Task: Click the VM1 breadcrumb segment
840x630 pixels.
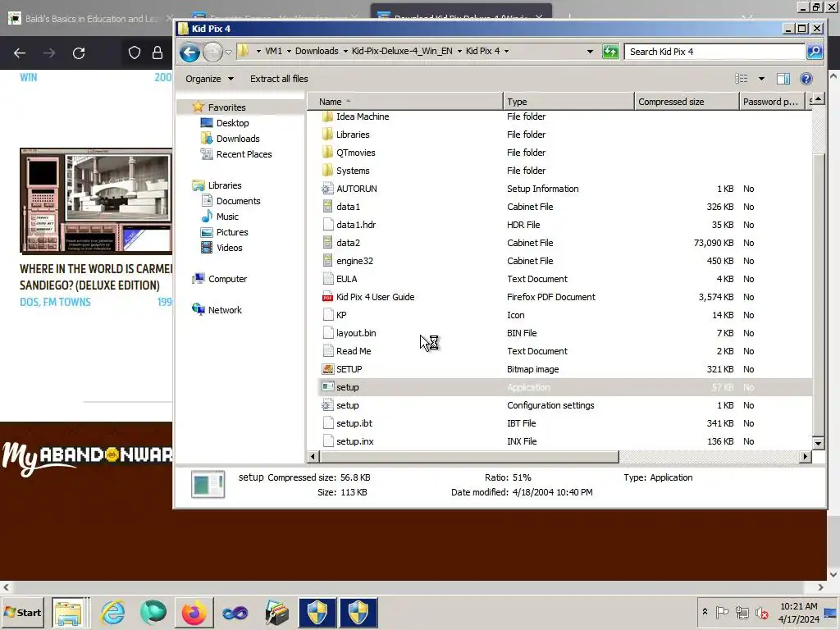Action: 273,51
